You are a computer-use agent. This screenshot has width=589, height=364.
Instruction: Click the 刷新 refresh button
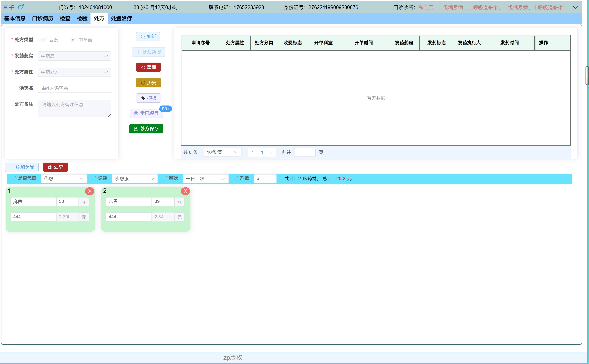148,37
